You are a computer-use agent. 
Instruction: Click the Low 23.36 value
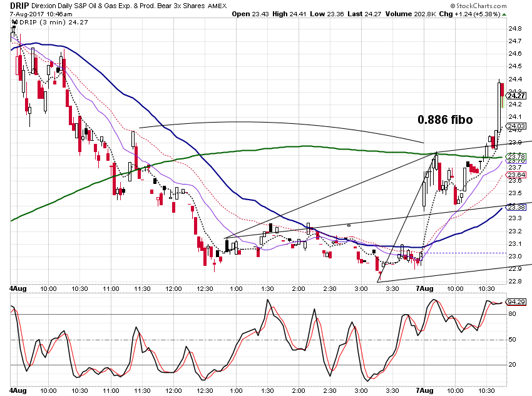(x=327, y=14)
